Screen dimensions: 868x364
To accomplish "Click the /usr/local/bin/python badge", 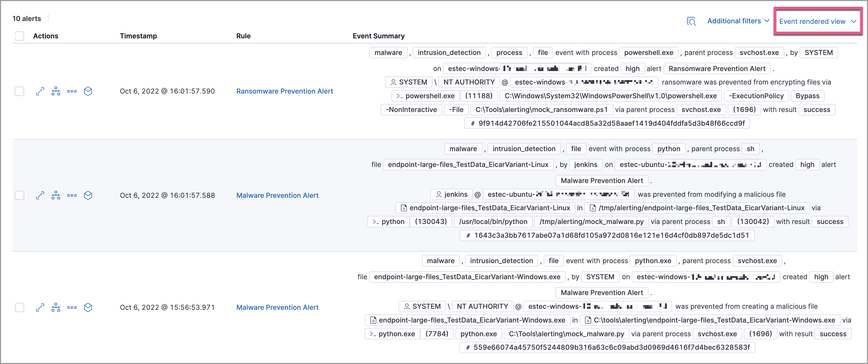I will [493, 222].
